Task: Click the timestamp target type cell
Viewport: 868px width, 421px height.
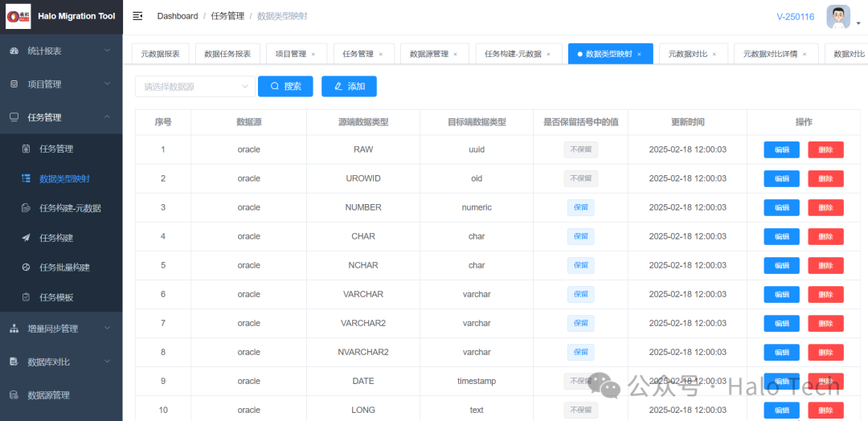Action: click(x=477, y=381)
